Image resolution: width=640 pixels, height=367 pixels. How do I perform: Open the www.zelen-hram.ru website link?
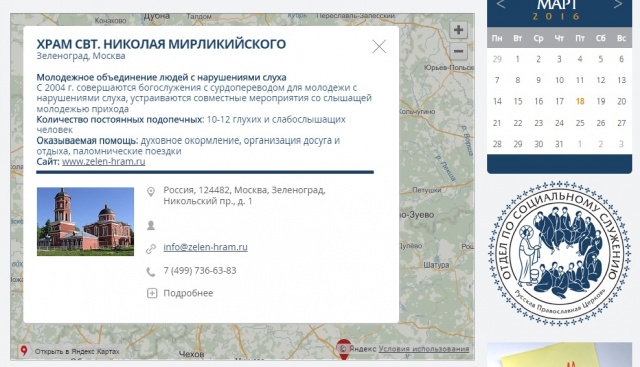coord(104,161)
